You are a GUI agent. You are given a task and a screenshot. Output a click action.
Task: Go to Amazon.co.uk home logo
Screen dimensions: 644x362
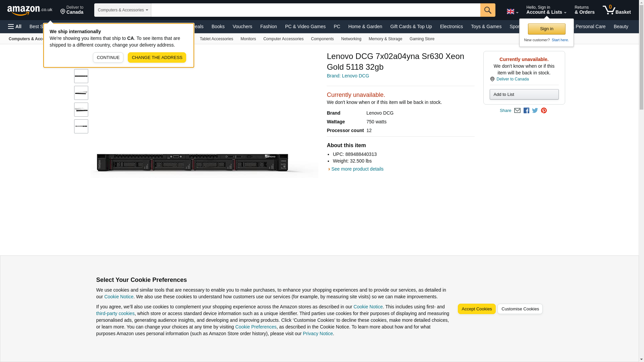tap(30, 10)
